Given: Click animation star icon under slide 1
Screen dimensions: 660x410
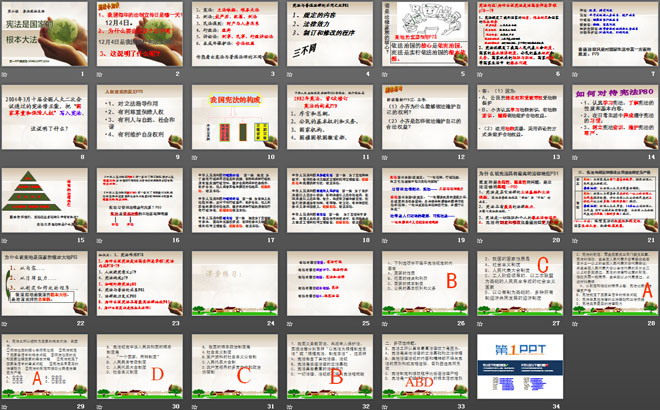Looking at the screenshot, I should click(5, 75).
